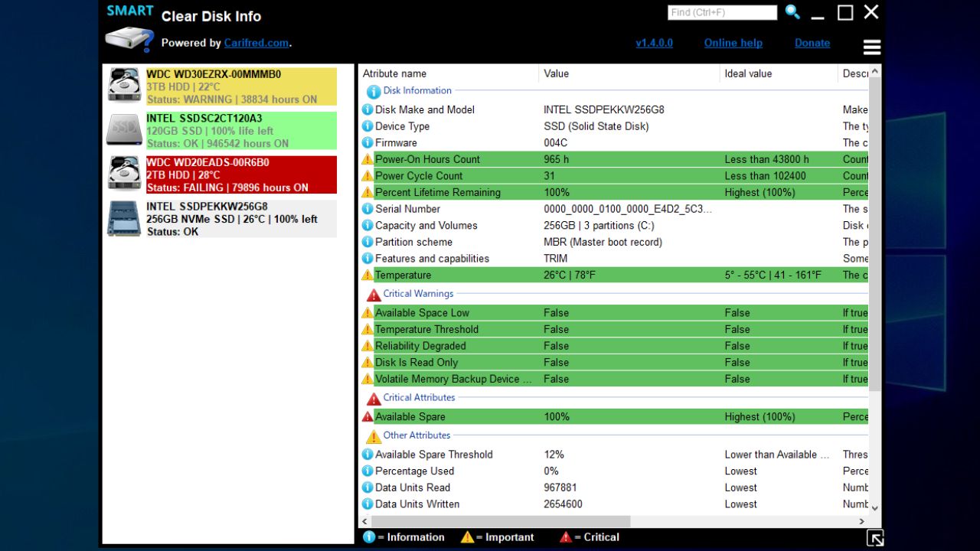Click the v1.4.0.0 version link
The width and height of the screenshot is (980, 551).
654,43
